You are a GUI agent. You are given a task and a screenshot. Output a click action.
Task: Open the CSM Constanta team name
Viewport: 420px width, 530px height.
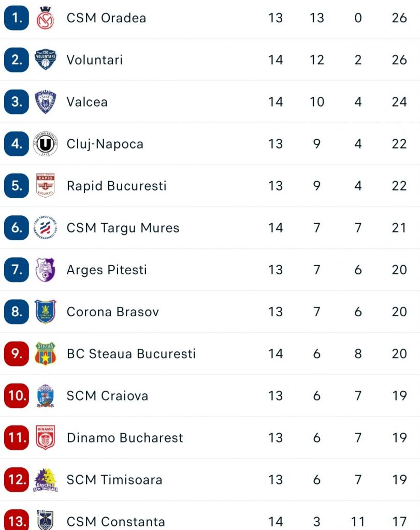point(115,522)
